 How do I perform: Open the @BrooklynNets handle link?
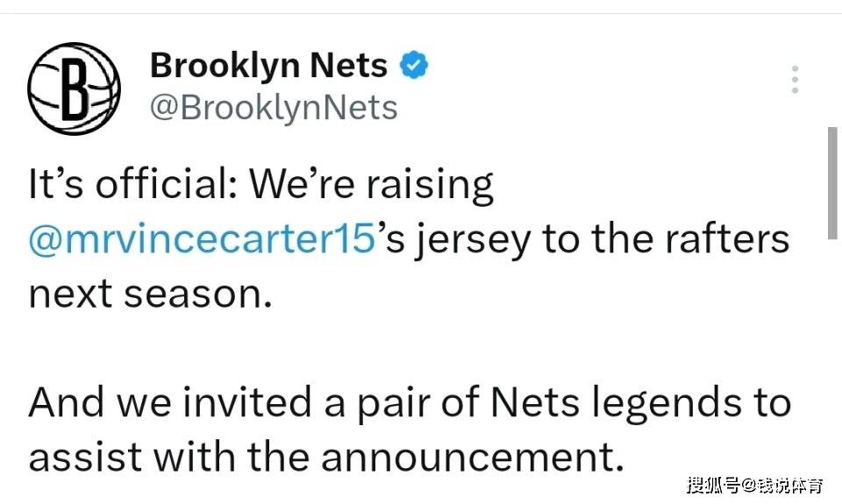[x=274, y=107]
